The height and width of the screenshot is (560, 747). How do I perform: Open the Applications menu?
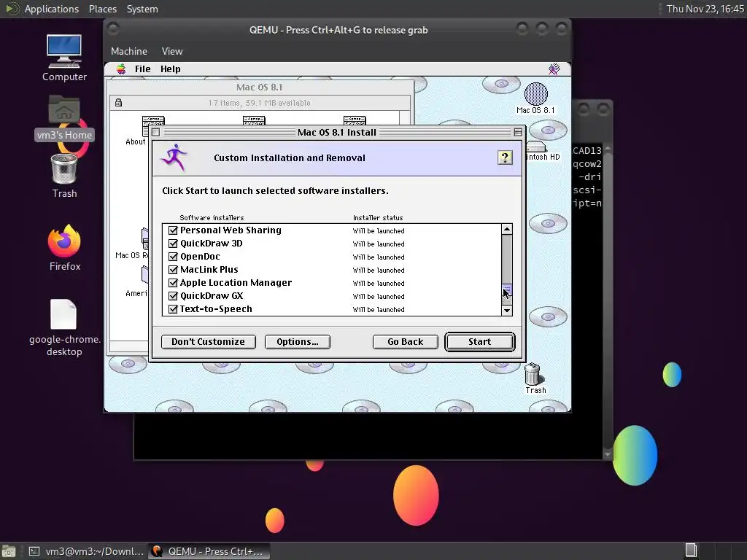(52, 9)
